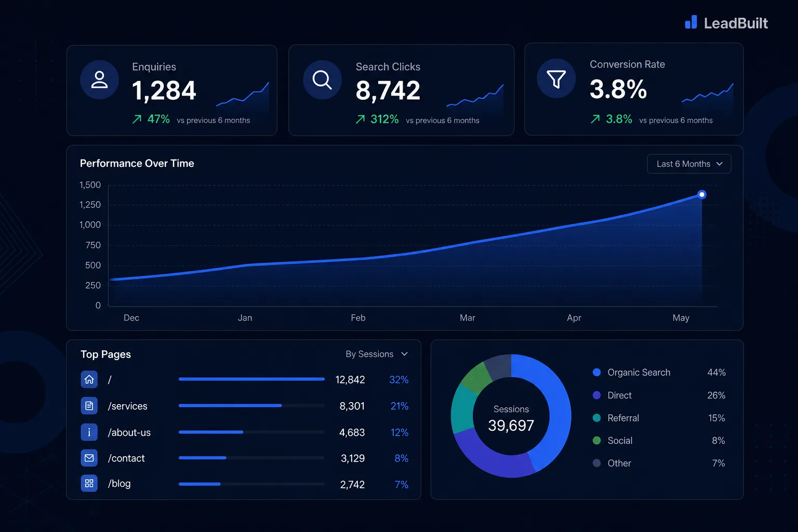Click the Referral teal legend dot
The width and height of the screenshot is (798, 532).
pyautogui.click(x=596, y=418)
